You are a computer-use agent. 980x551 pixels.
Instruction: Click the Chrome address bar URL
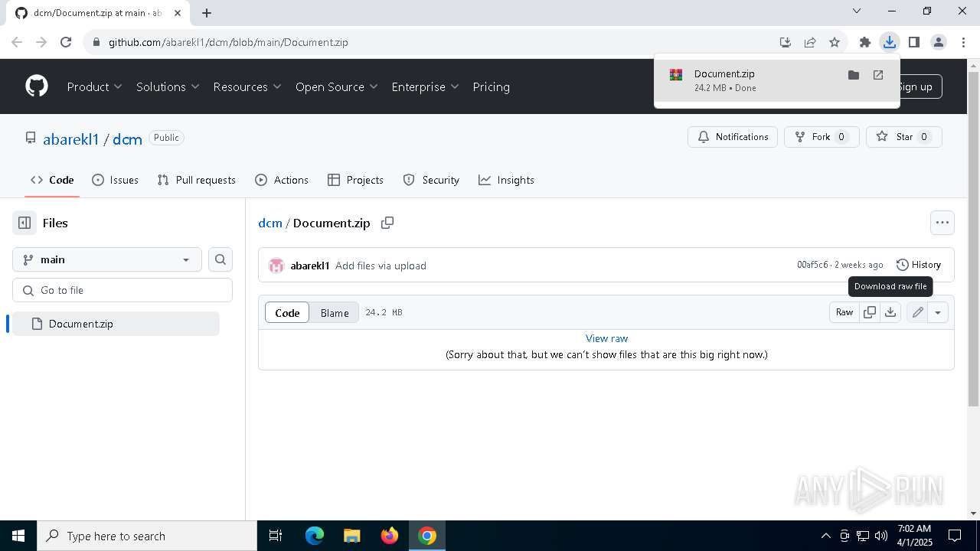point(228,42)
